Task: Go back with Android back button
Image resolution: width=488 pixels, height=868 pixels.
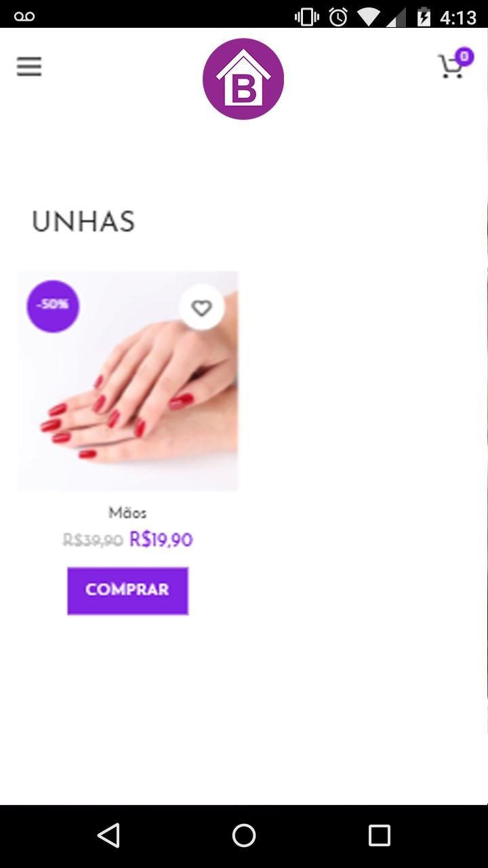Action: pos(108,835)
